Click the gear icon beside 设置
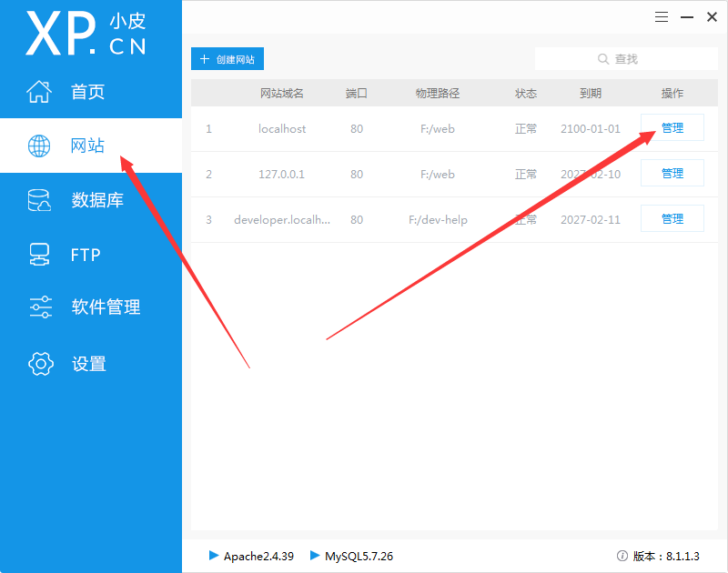 pos(40,364)
